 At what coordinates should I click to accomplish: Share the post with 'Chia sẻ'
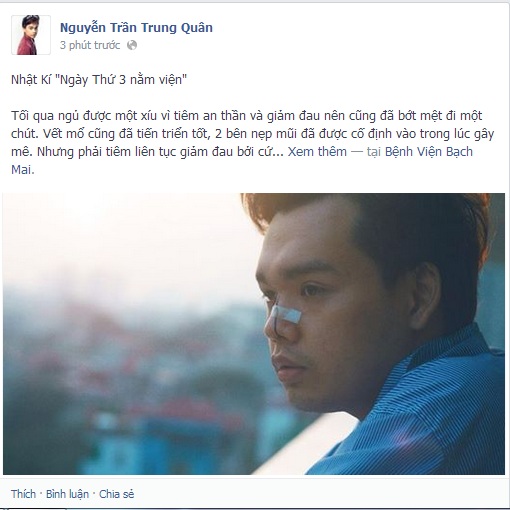click(116, 494)
